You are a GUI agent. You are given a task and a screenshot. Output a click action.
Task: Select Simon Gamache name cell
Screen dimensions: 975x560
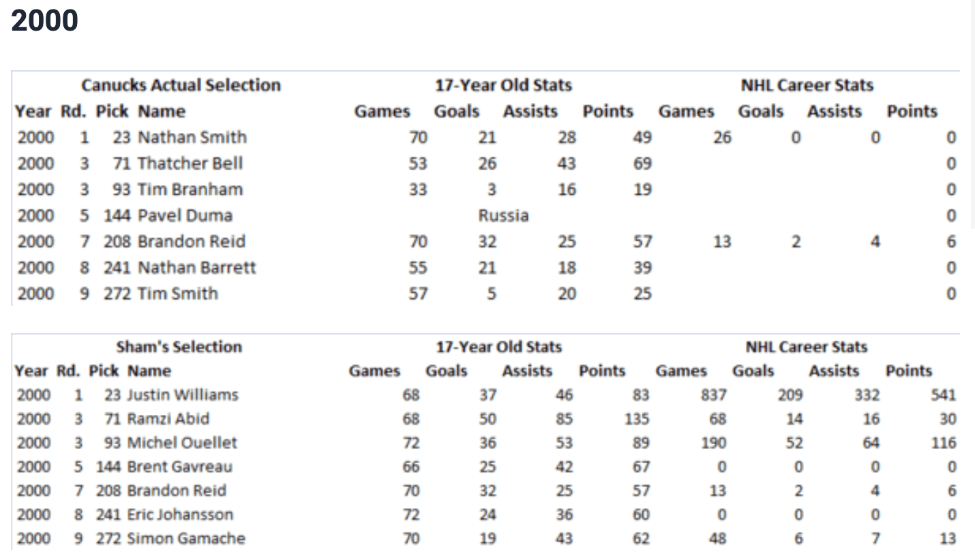tap(186, 538)
